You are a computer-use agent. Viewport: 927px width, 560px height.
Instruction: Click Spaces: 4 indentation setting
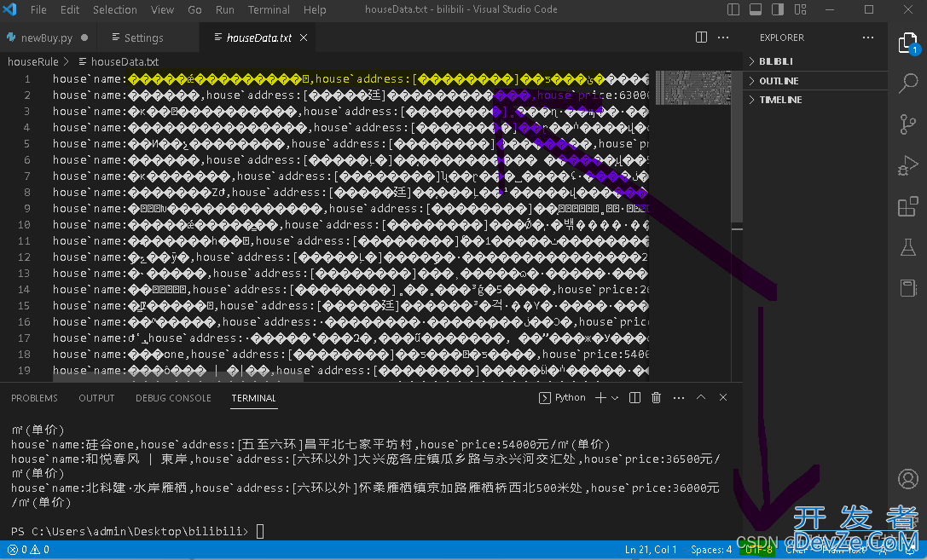(711, 550)
